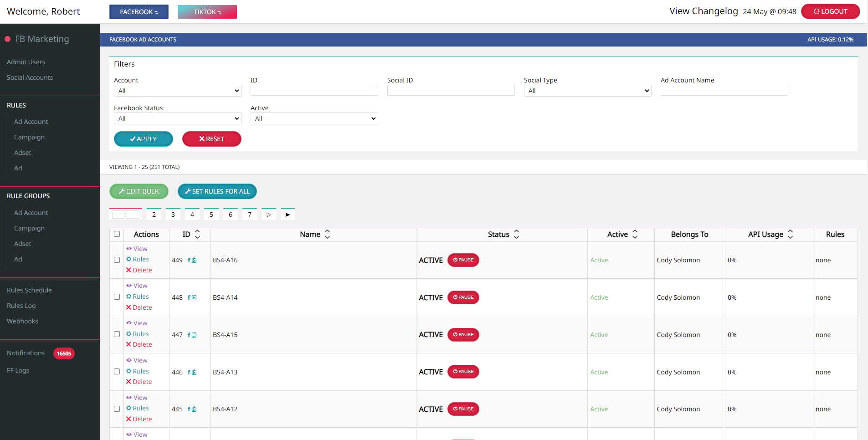Screen dimensions: 868x440
Task: Sort accounts by API Usage arrows
Action: click(790, 234)
